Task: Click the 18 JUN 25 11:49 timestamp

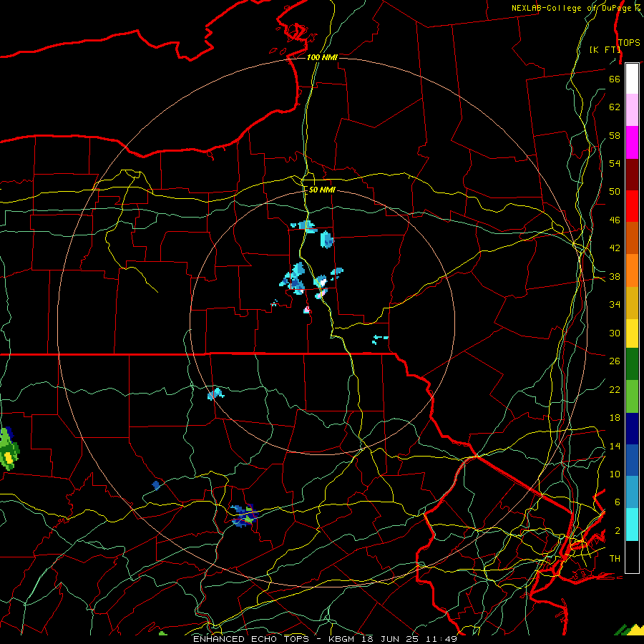Action: point(409,639)
